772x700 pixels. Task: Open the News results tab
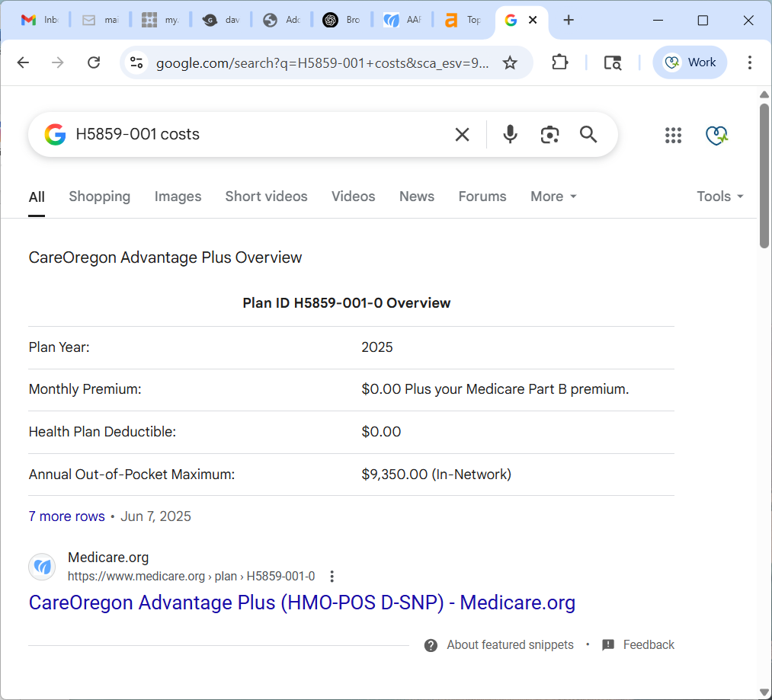(x=417, y=197)
